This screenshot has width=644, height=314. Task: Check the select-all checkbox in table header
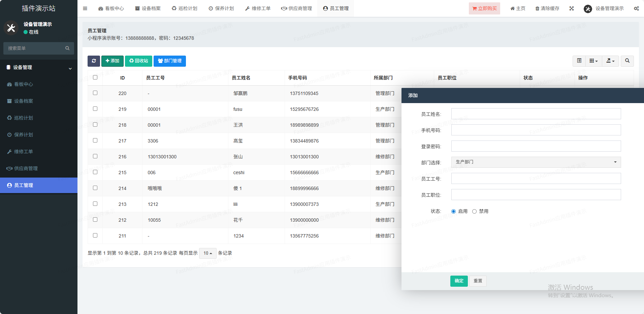(95, 77)
